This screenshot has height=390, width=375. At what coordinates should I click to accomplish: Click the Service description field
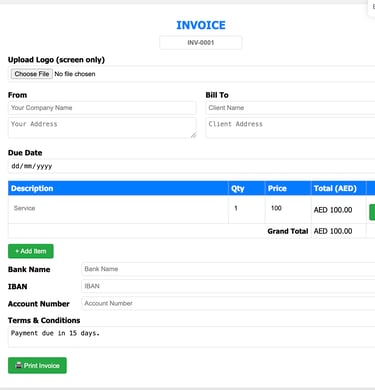118,208
